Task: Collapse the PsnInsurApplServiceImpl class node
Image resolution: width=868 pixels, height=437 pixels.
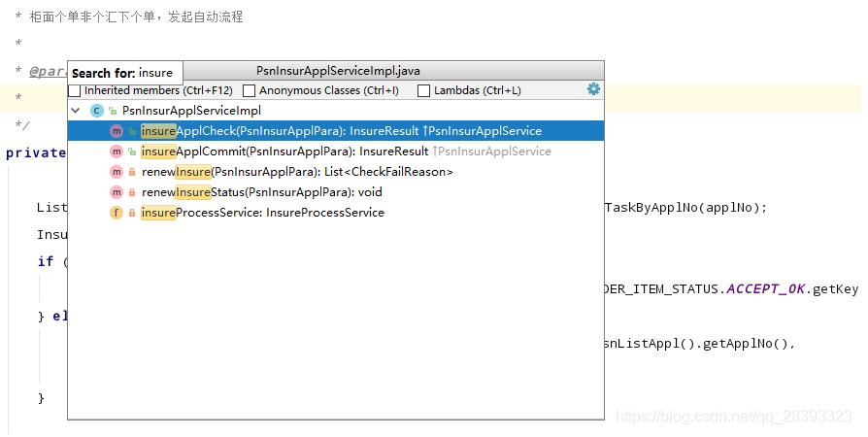Action: (76, 110)
